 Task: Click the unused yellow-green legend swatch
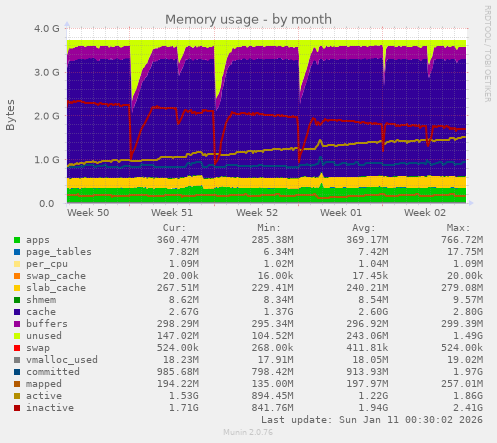[x=17, y=336]
